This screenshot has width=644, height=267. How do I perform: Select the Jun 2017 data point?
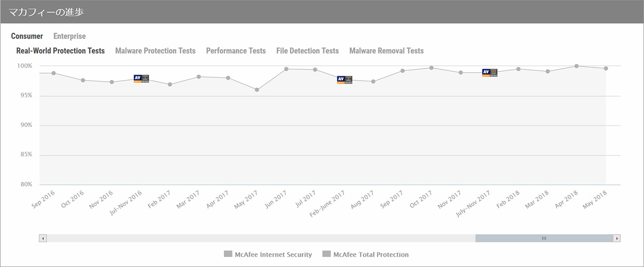(286, 69)
